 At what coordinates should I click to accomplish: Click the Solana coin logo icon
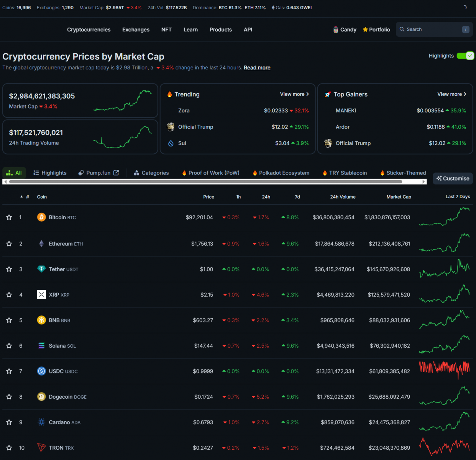pyautogui.click(x=41, y=346)
